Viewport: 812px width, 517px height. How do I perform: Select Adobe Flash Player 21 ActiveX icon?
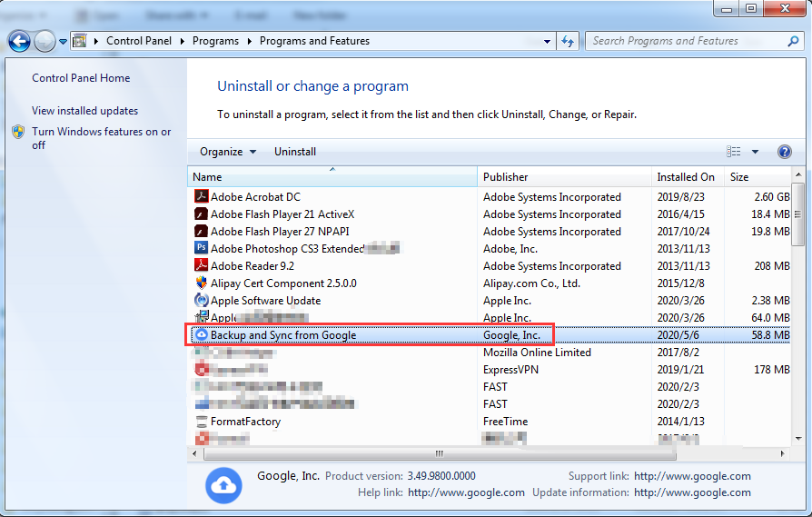coord(201,214)
